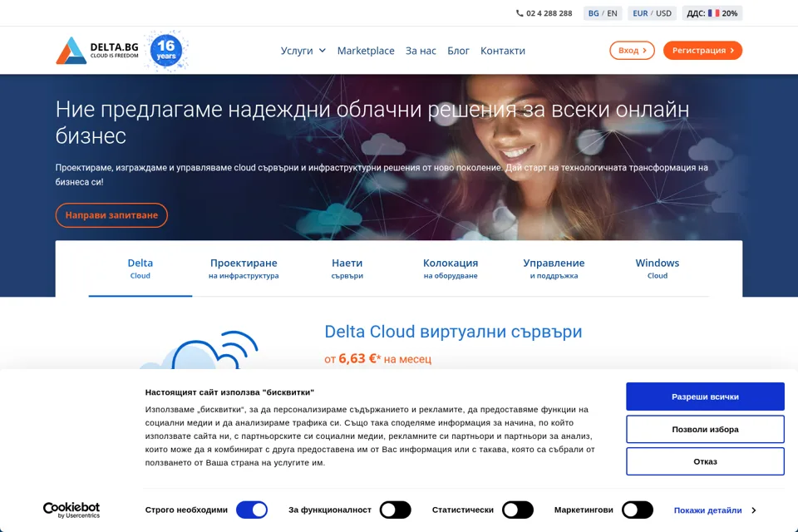Select EUR currency
798x532 pixels.
click(x=640, y=13)
